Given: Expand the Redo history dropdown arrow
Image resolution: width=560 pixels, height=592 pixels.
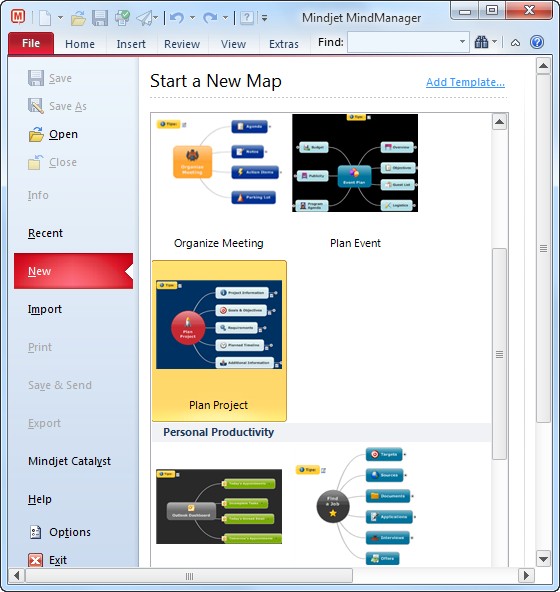Looking at the screenshot, I should (x=225, y=18).
